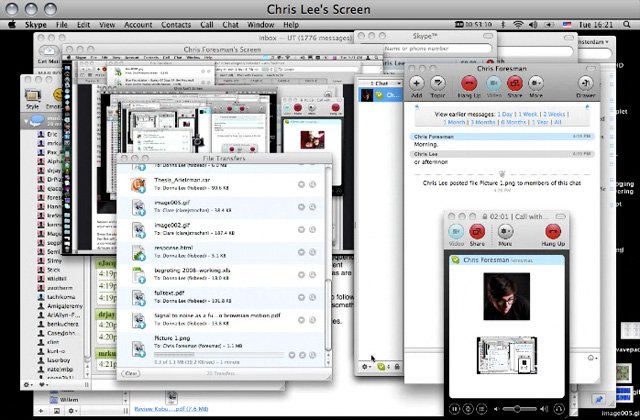Open Spotlight search in the menu bar
The image size is (640, 420).
pos(627,24)
